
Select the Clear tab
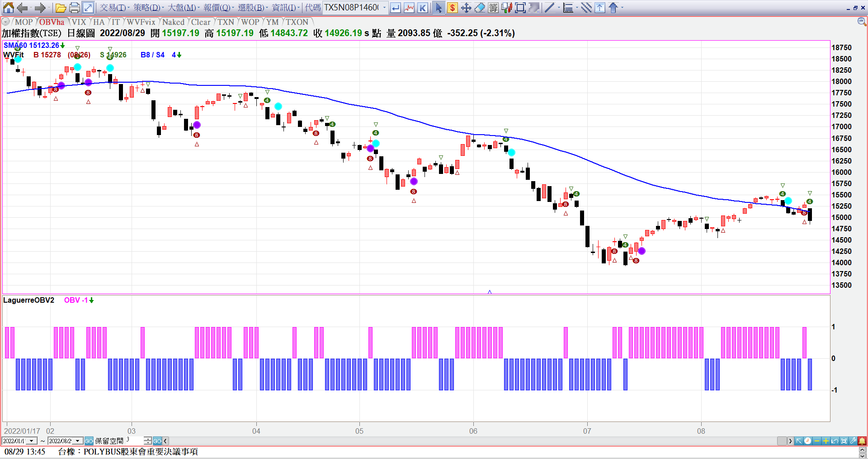(x=201, y=22)
